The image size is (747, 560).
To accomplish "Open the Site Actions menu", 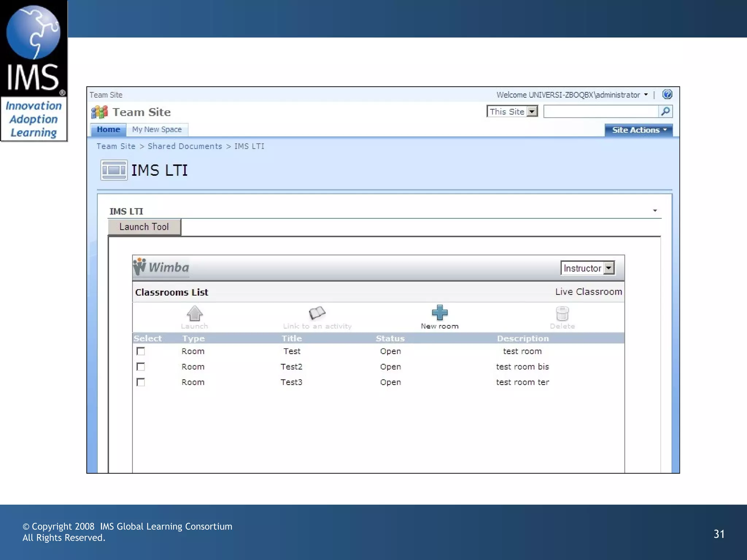I will pos(639,130).
